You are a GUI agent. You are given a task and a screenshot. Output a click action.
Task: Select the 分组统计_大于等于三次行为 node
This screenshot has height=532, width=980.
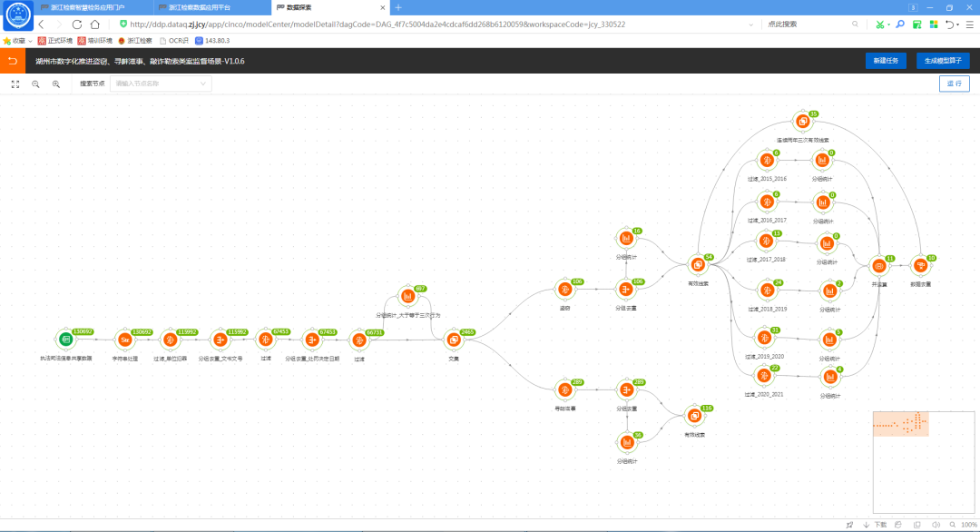point(407,296)
